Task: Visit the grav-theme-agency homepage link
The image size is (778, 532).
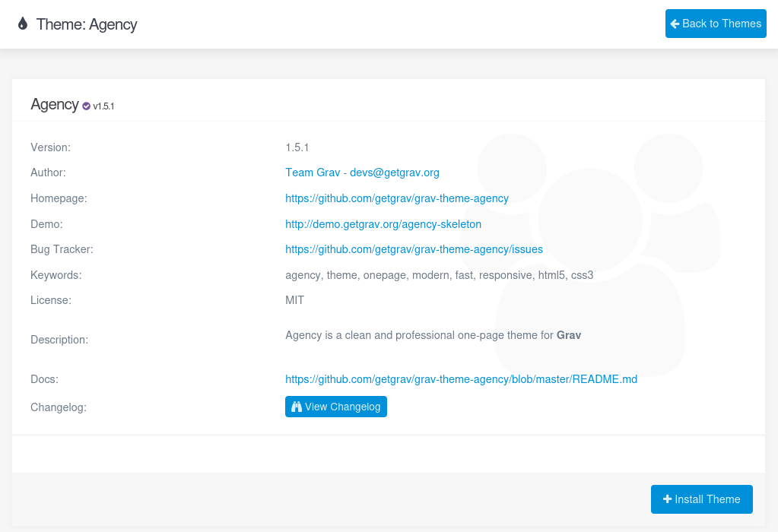Action: (x=397, y=198)
